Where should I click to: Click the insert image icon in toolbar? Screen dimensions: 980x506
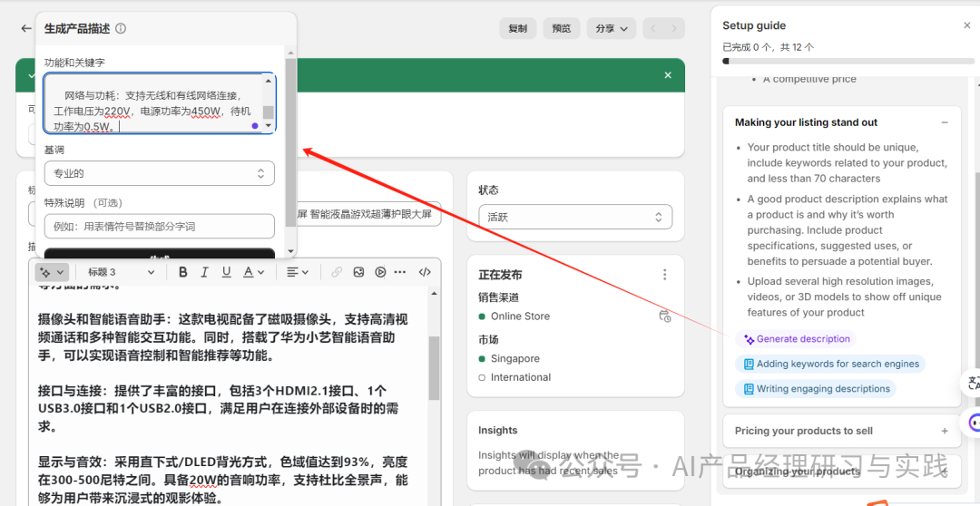pos(358,272)
